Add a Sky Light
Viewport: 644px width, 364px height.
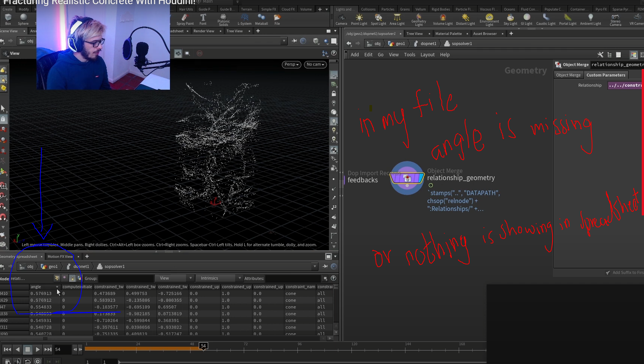pos(510,20)
